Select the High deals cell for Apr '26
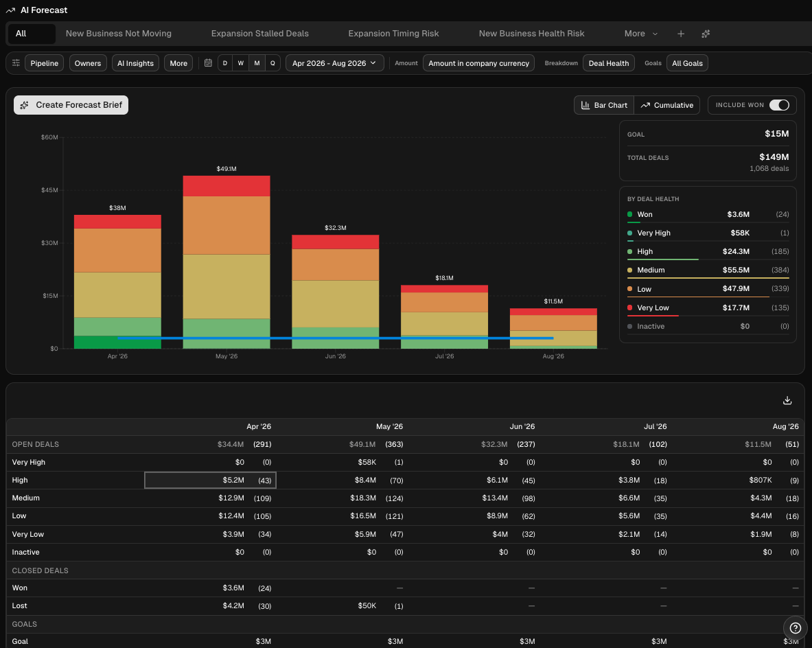 [210, 481]
